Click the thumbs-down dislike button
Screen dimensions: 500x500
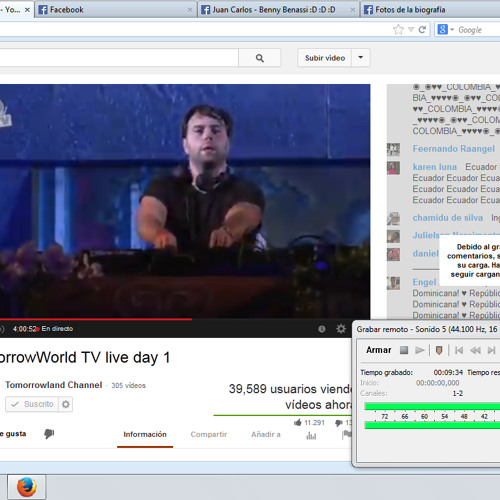(x=49, y=434)
